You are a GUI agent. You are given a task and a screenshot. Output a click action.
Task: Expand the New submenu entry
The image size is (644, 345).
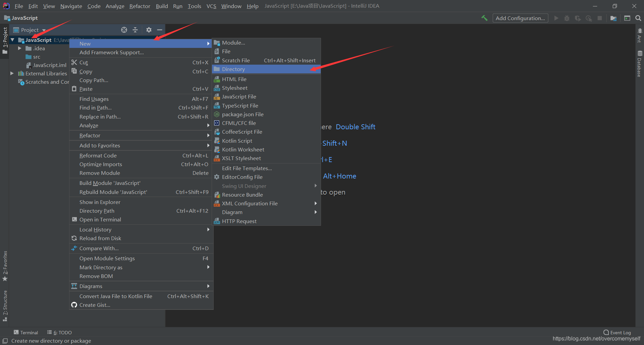pyautogui.click(x=141, y=44)
